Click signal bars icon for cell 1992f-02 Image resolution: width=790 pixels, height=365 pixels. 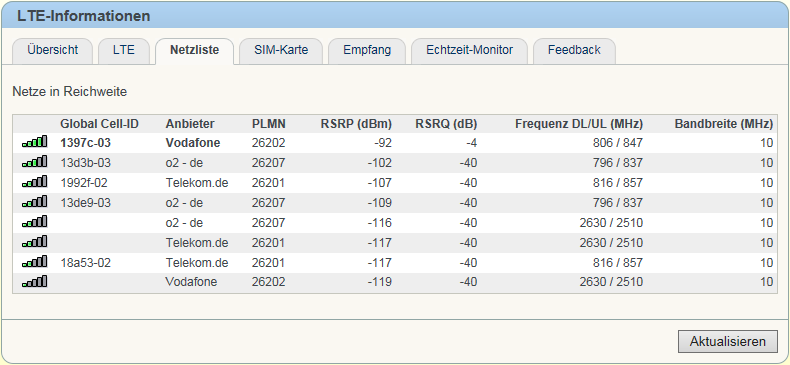34,182
